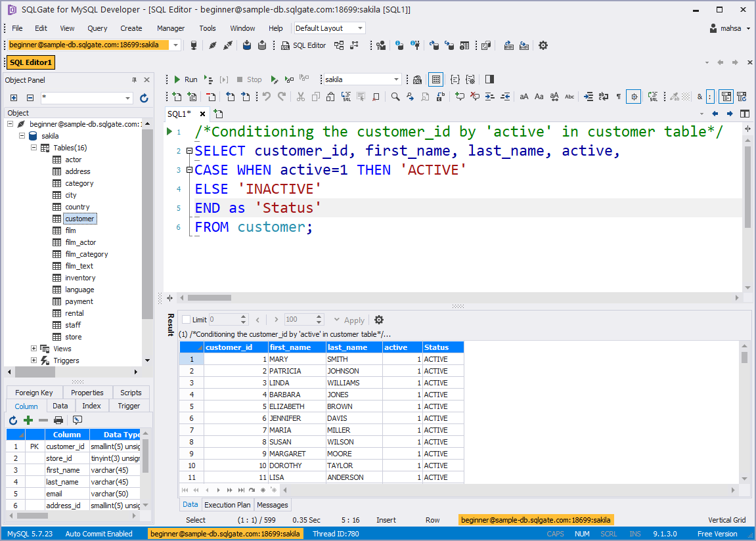Collapse the sakila database node
The image size is (756, 541).
pyautogui.click(x=22, y=136)
